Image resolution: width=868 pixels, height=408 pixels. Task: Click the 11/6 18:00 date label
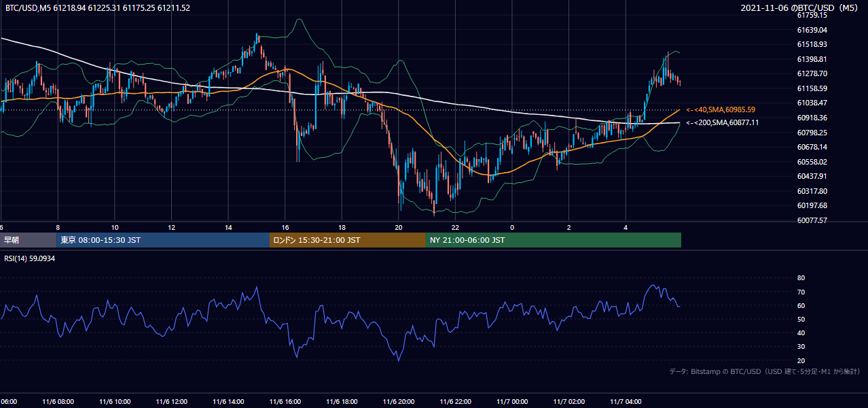(342, 402)
